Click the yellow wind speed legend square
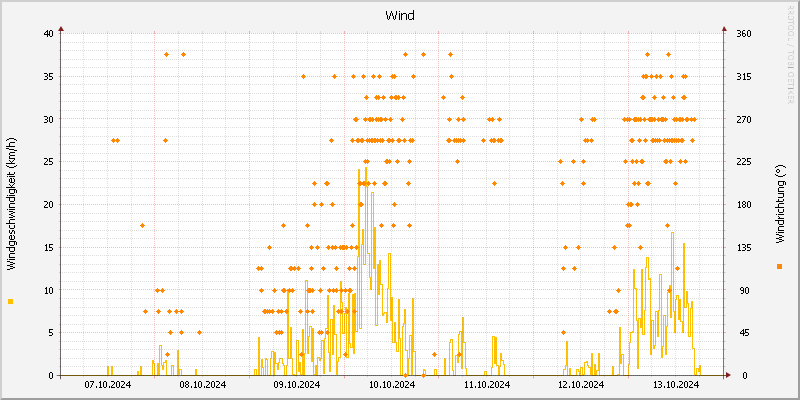This screenshot has height=400, width=800. pyautogui.click(x=11, y=302)
